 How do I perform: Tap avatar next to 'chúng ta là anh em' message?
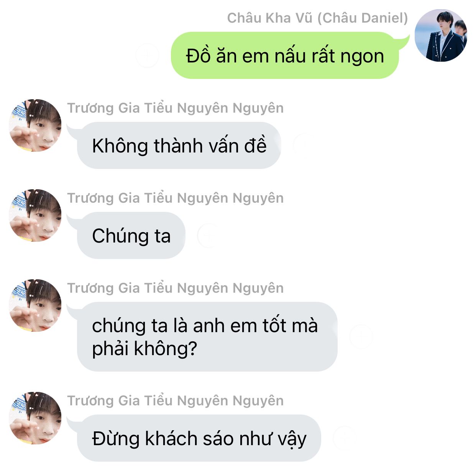point(35,305)
